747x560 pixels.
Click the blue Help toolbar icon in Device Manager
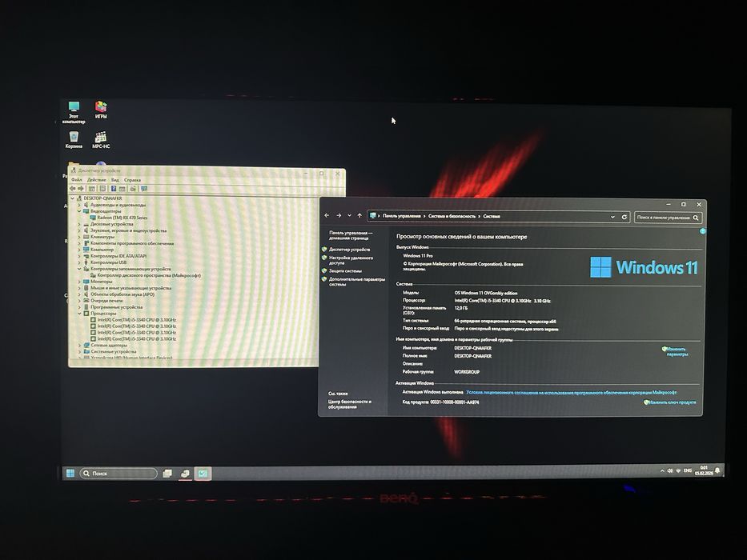(114, 189)
